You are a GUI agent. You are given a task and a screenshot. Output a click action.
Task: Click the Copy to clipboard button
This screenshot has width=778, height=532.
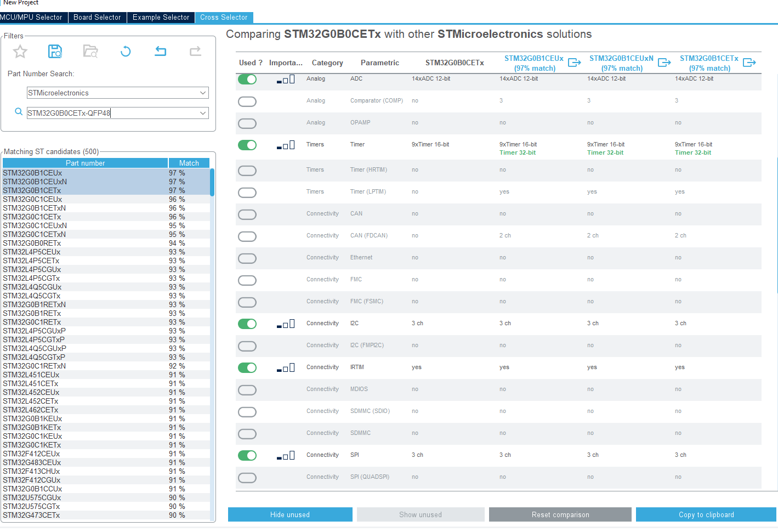point(706,514)
